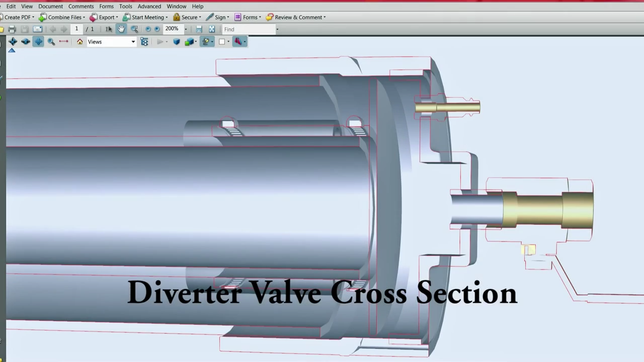Click the Marquee Zoom tool
Screen dimensions: 644x362
(134, 29)
